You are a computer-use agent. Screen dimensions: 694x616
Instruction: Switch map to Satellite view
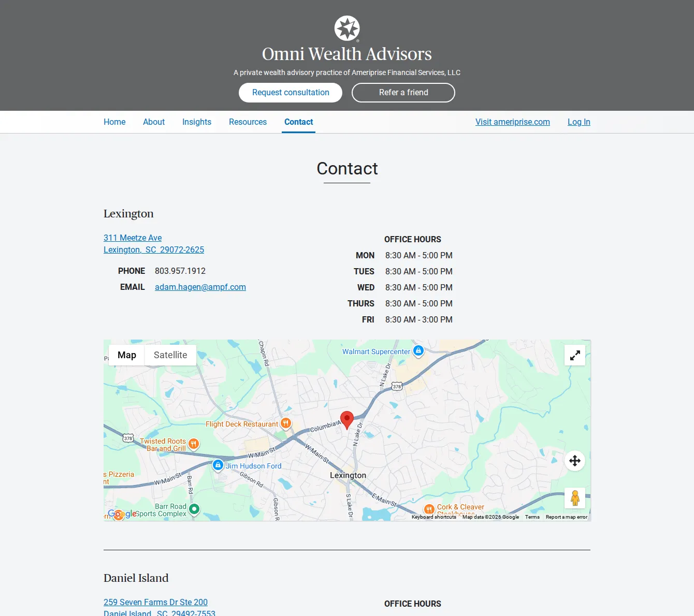click(170, 355)
